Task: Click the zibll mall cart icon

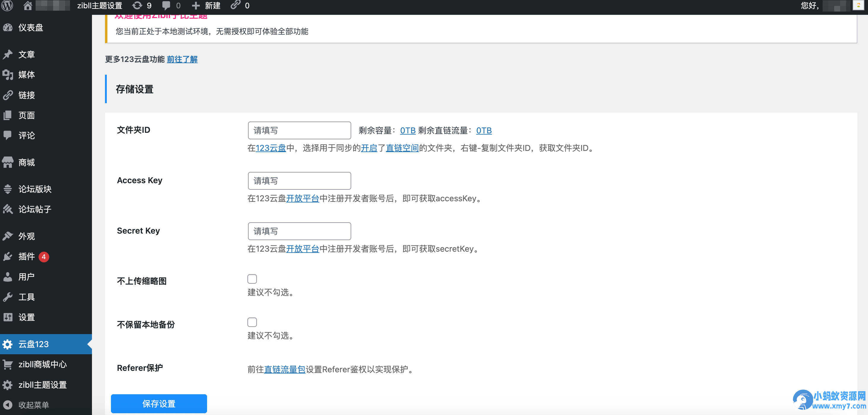Action: click(x=8, y=364)
